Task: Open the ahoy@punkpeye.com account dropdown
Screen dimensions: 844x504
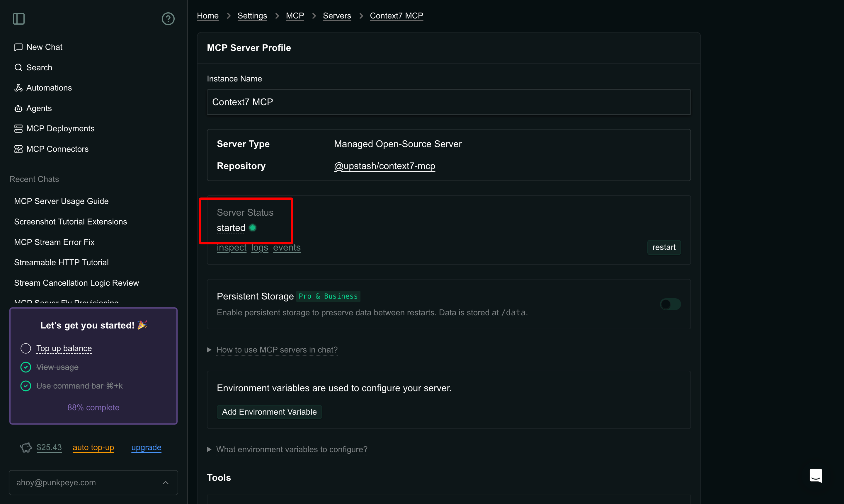Action: [x=93, y=482]
